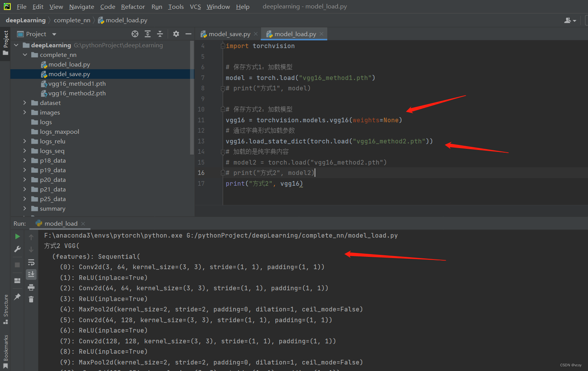Open the File menu
Image resolution: width=588 pixels, height=371 pixels.
pyautogui.click(x=22, y=7)
